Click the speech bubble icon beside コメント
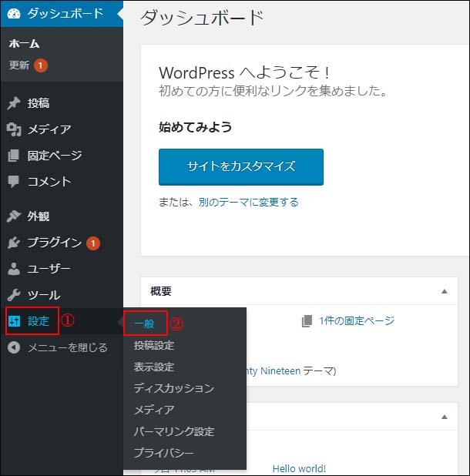 click(x=14, y=182)
